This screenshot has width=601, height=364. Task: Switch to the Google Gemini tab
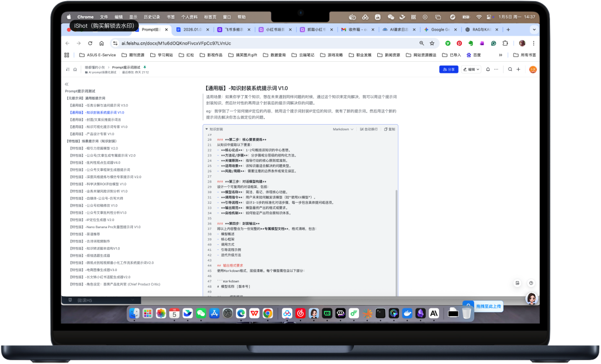pyautogui.click(x=440, y=29)
